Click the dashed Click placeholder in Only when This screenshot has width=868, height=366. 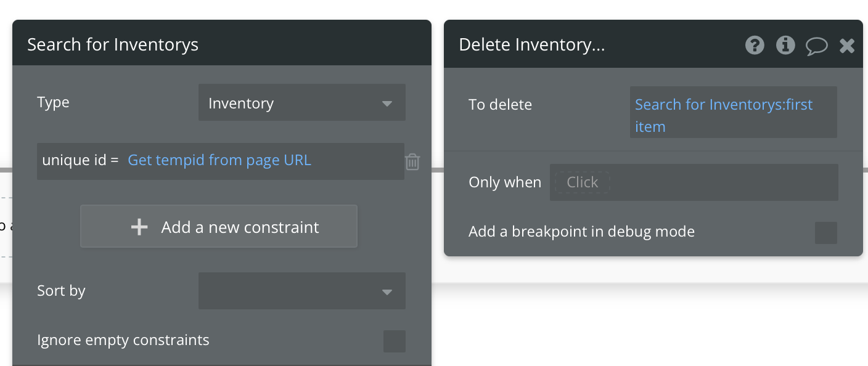click(x=582, y=182)
